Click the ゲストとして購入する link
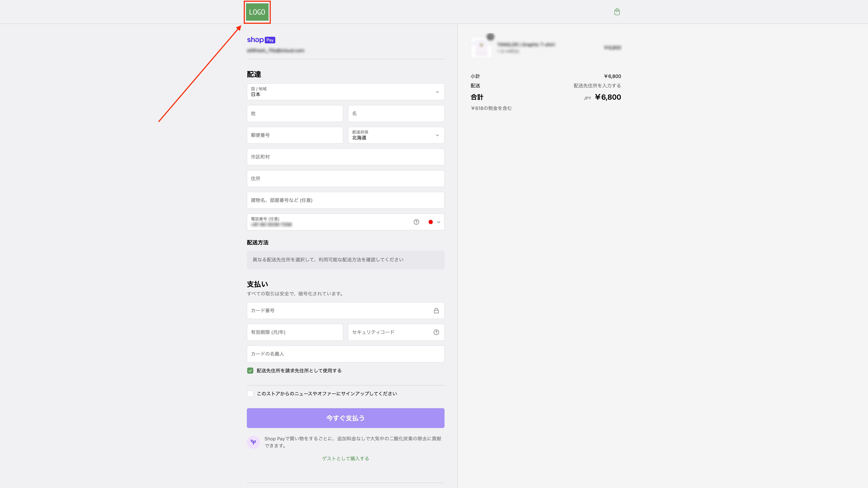This screenshot has height=488, width=868. tap(345, 458)
